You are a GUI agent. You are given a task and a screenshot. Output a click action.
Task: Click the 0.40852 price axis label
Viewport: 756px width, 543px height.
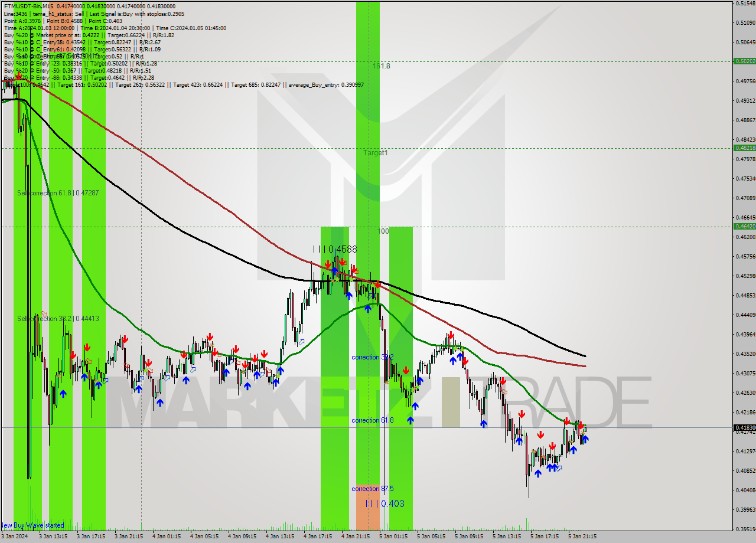[x=745, y=471]
